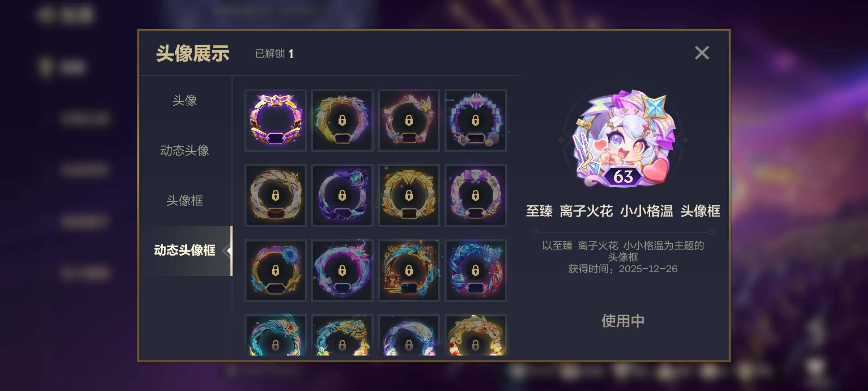
Task: Switch to the 头像框 tab
Action: click(x=185, y=200)
